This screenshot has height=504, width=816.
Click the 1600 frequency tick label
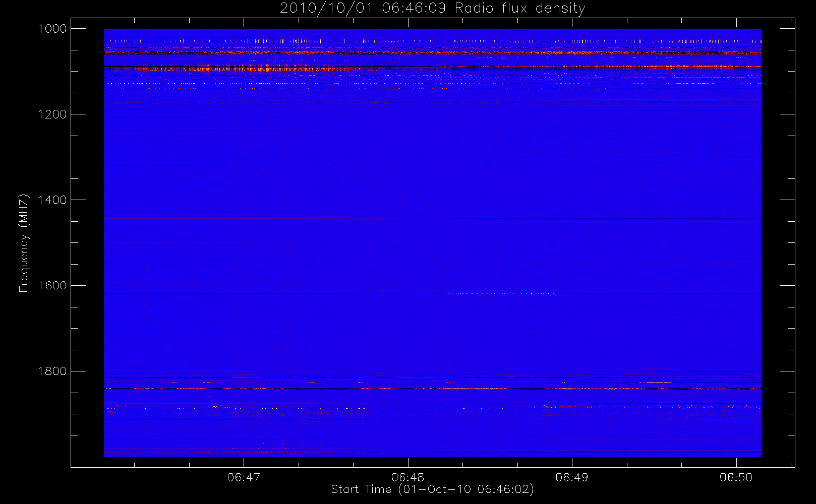click(x=52, y=286)
